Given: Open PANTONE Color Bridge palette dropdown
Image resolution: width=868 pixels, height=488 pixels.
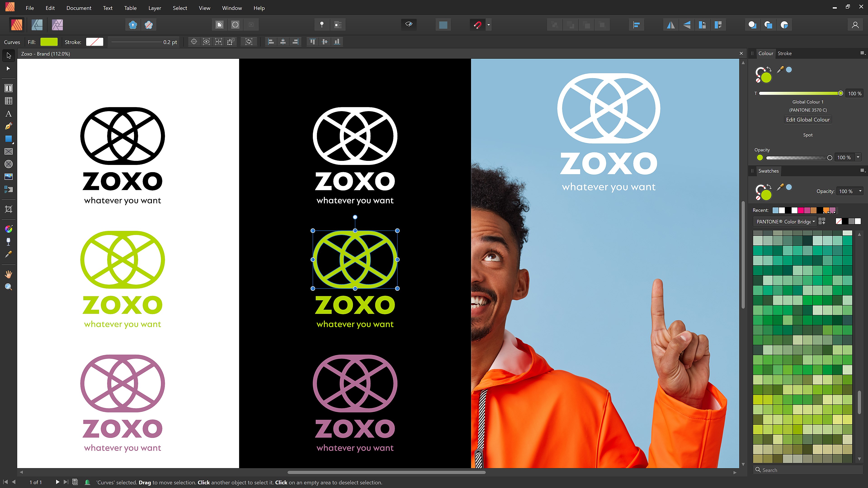Looking at the screenshot, I should [x=785, y=221].
